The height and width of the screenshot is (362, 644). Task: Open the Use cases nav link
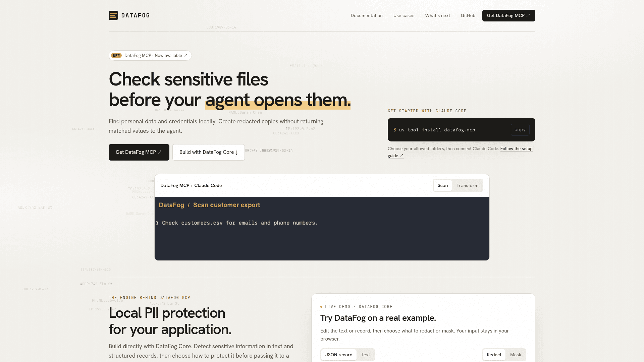click(404, 15)
